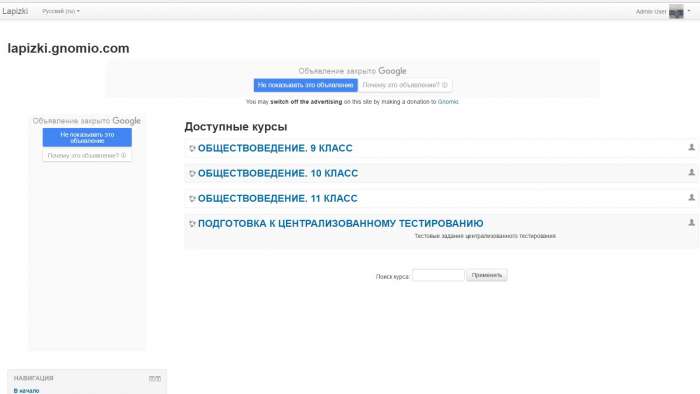Click the course icon beside ОБЩЕСТВОВЕДЕНИЕ. 9 КЛАСС

192,149
